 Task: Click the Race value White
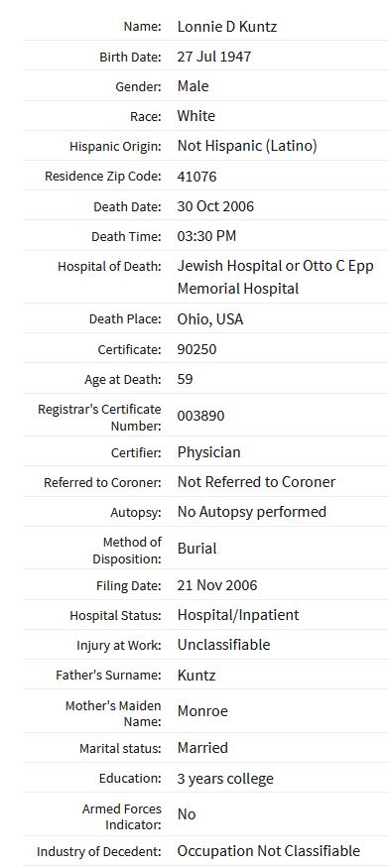196,116
